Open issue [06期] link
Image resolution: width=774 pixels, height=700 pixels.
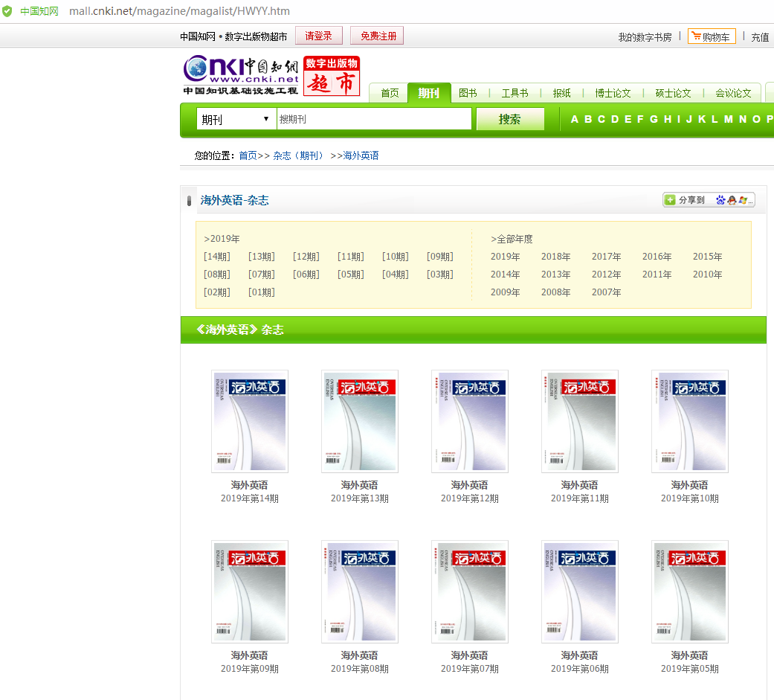[x=306, y=274]
